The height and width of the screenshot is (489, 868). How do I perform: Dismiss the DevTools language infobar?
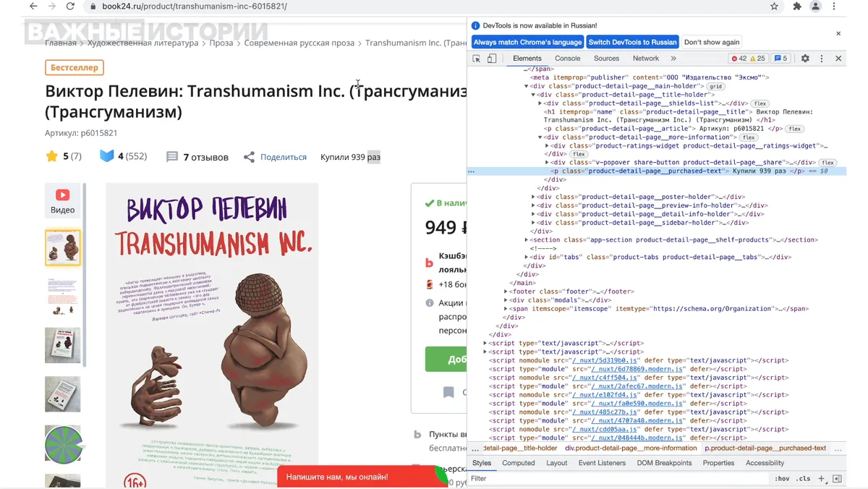[x=838, y=33]
